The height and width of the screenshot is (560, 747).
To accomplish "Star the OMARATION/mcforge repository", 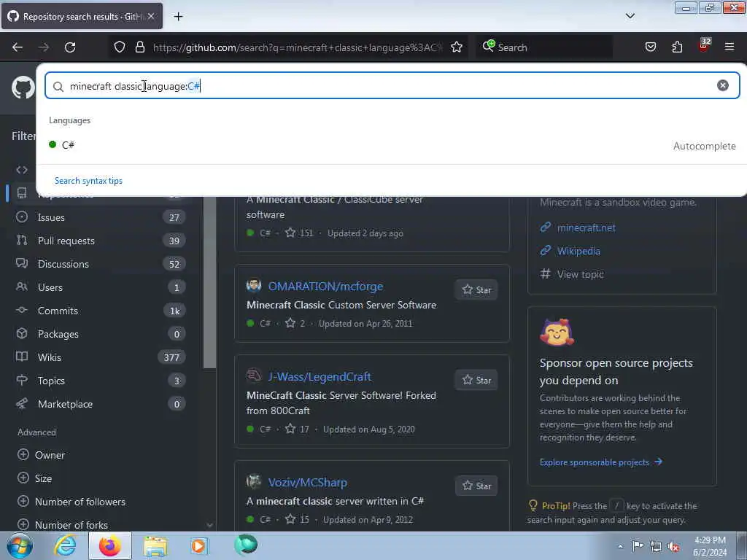I will (476, 289).
